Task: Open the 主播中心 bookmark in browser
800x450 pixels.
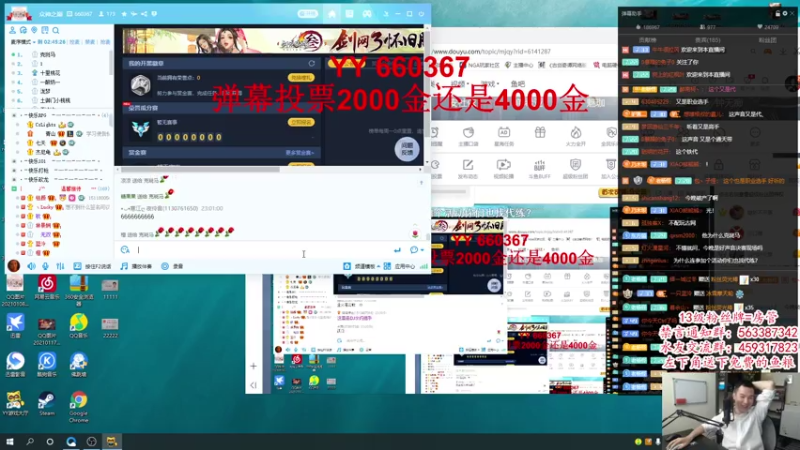Action: (x=519, y=65)
